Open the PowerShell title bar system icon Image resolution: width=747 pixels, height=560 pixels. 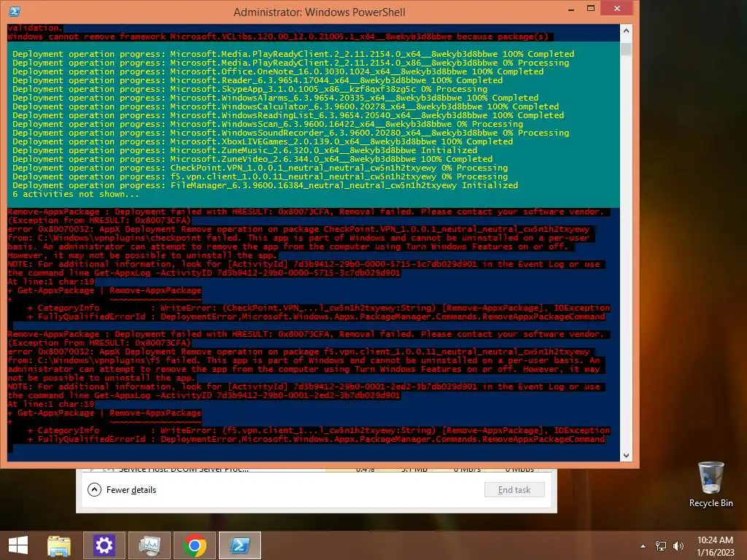pos(15,12)
